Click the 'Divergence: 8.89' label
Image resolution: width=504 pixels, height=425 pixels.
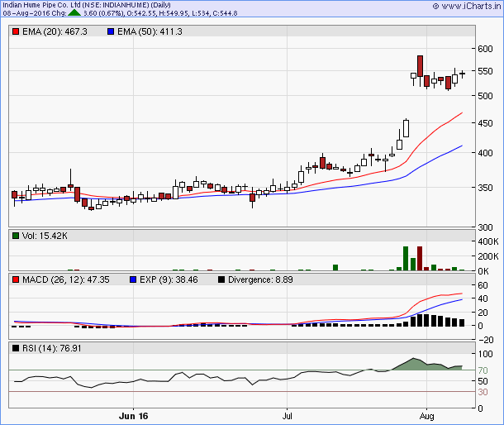[x=260, y=279]
